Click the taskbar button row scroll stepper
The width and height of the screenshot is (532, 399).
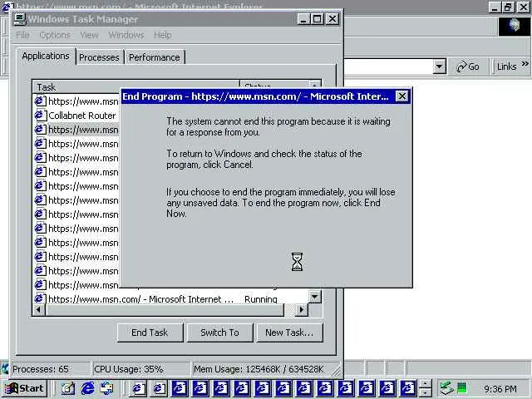[426, 388]
